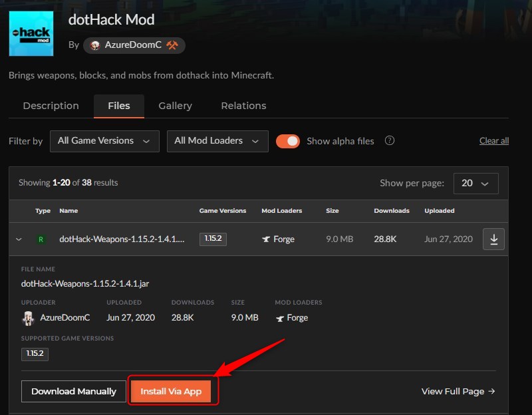Click the dotHack mod logo thumbnail

pos(31,34)
